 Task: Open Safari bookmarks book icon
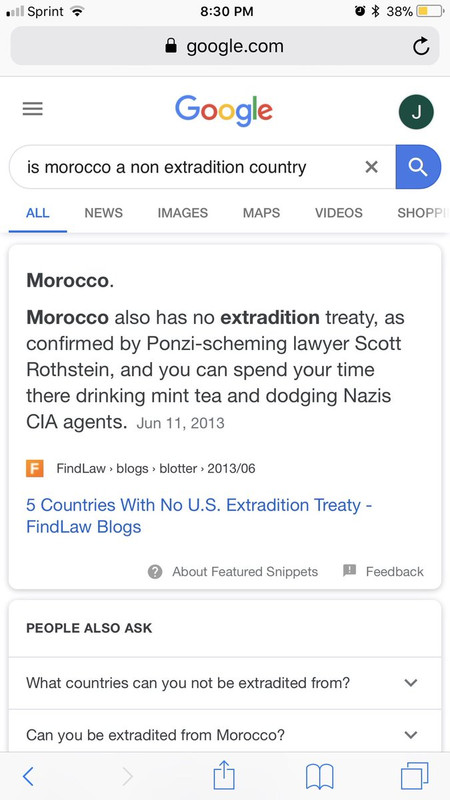[319, 777]
